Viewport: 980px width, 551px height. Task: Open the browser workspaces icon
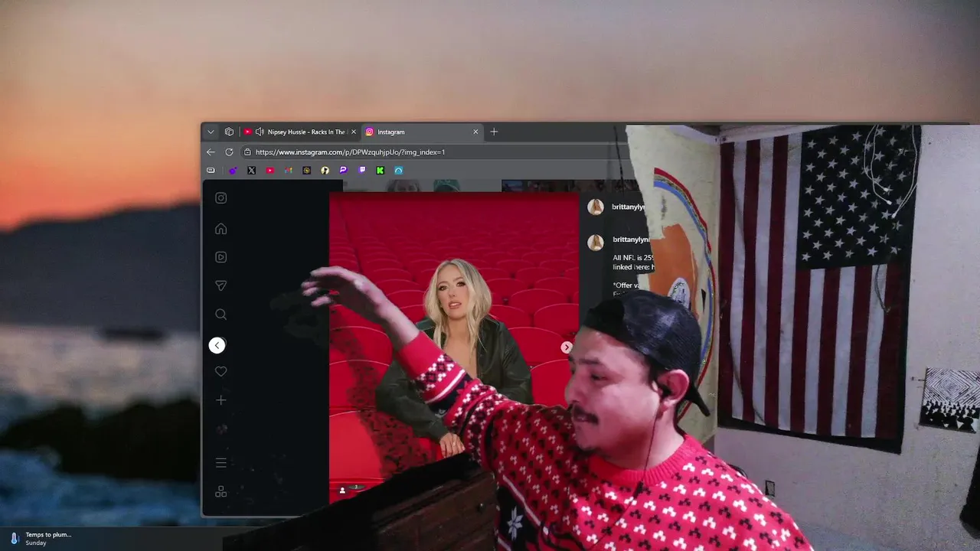point(229,132)
